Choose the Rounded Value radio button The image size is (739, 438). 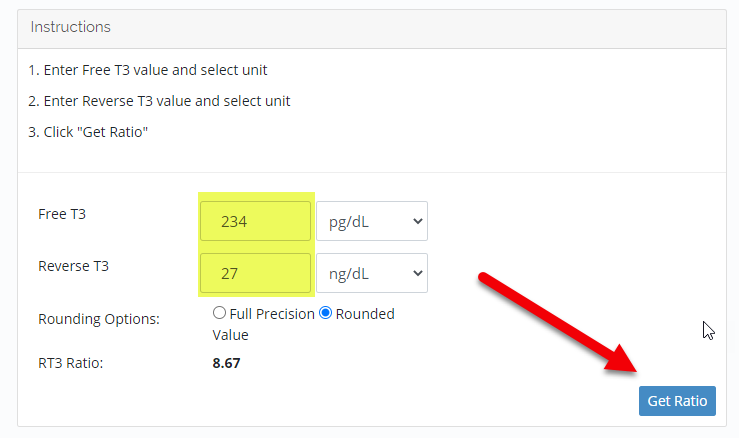325,313
